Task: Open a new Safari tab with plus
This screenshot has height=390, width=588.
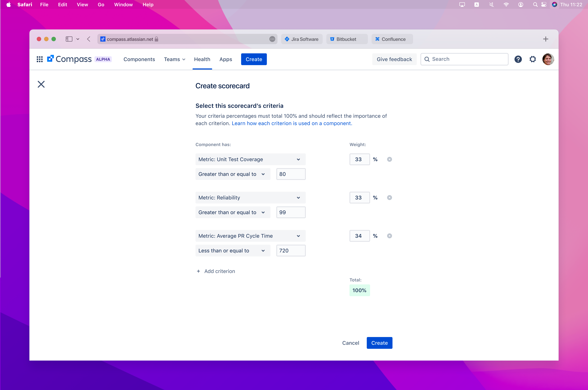Action: 546,39
